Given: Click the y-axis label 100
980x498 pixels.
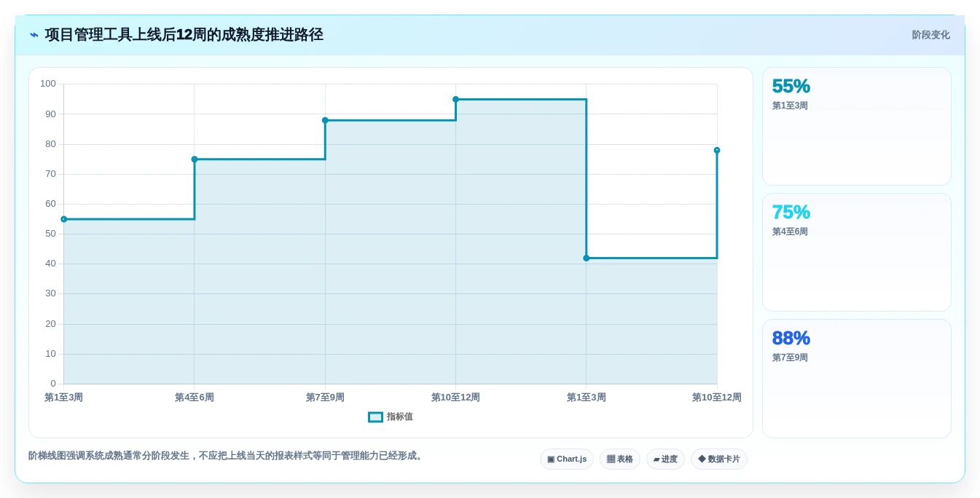Looking at the screenshot, I should (x=48, y=84).
